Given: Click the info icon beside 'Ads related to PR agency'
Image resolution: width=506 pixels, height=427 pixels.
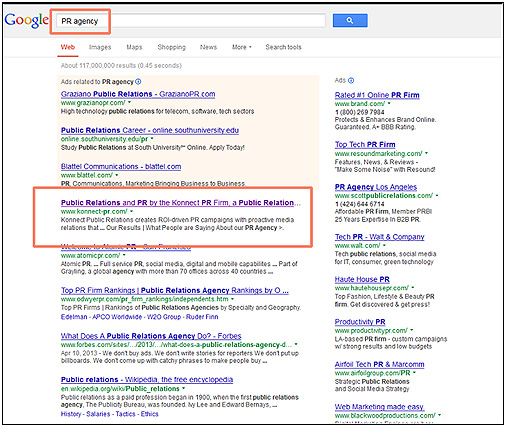Looking at the screenshot, I should [x=138, y=82].
